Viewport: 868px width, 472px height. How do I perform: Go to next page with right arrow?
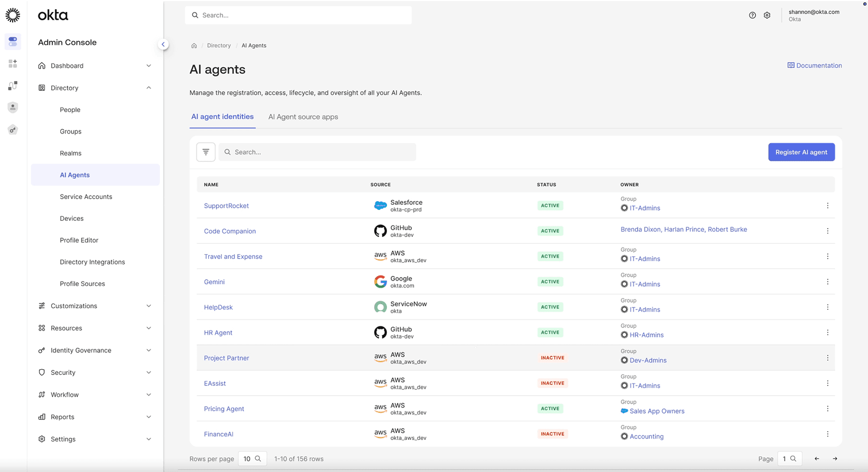pos(835,459)
